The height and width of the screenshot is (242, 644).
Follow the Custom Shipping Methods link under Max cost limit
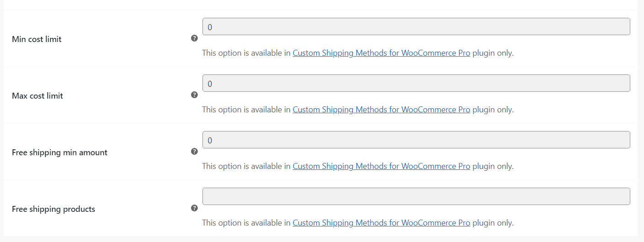(x=381, y=110)
